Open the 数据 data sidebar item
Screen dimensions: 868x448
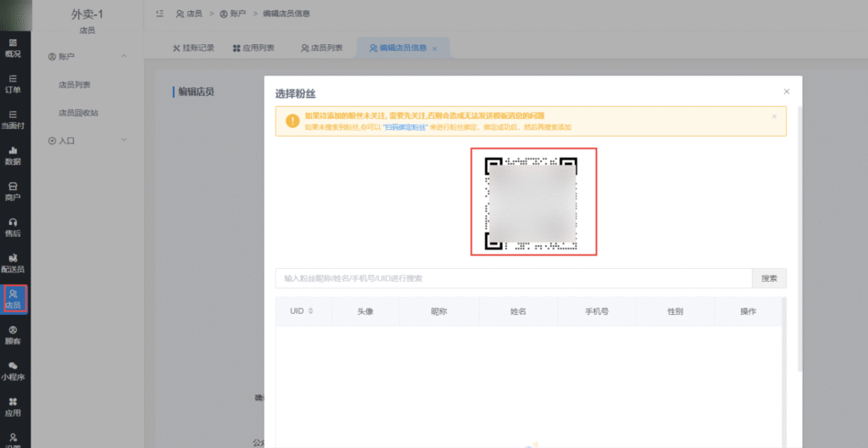[13, 156]
